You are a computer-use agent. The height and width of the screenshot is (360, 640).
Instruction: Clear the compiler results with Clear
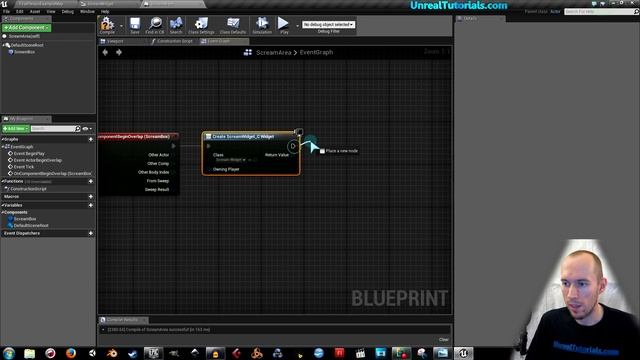(444, 340)
